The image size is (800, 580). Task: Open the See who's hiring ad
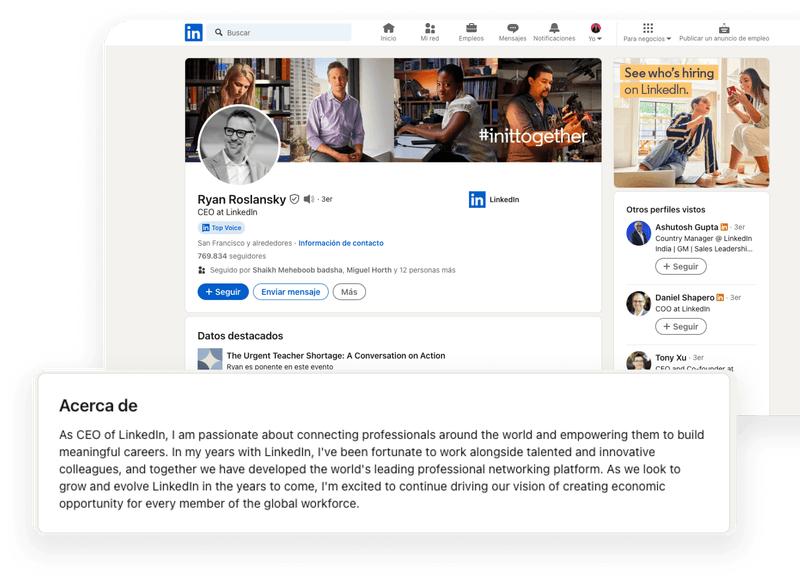point(691,122)
